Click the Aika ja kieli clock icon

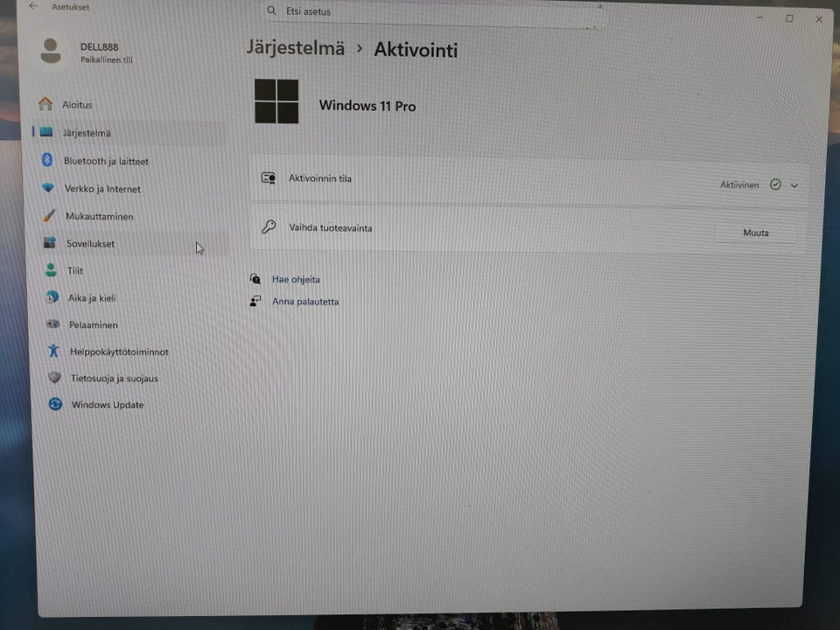(52, 297)
